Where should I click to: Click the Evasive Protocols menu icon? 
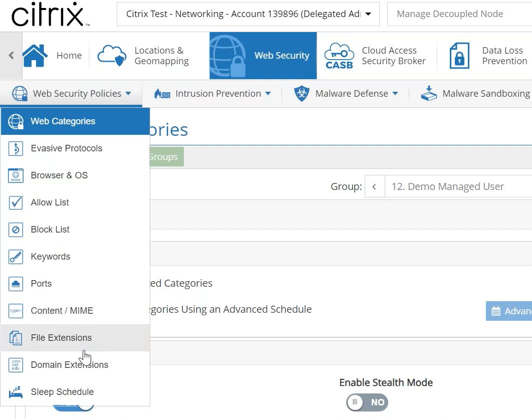click(x=16, y=148)
